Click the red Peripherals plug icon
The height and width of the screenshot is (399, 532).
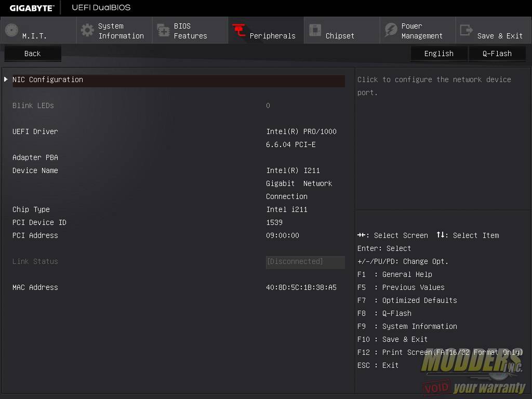pos(239,30)
